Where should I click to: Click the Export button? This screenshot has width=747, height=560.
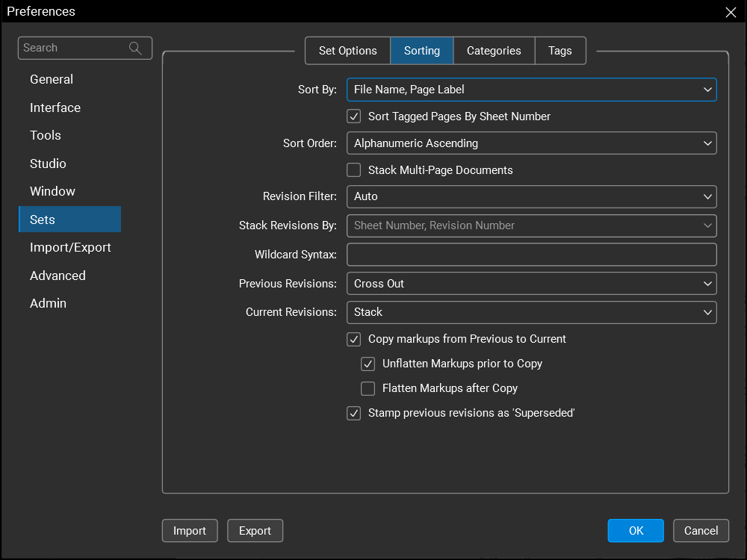pyautogui.click(x=255, y=531)
